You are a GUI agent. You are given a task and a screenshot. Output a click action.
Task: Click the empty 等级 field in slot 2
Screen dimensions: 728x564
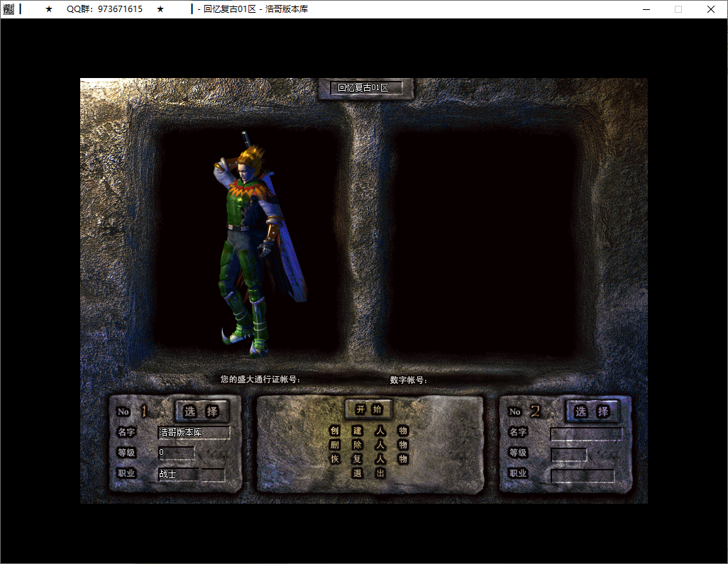[x=568, y=454]
